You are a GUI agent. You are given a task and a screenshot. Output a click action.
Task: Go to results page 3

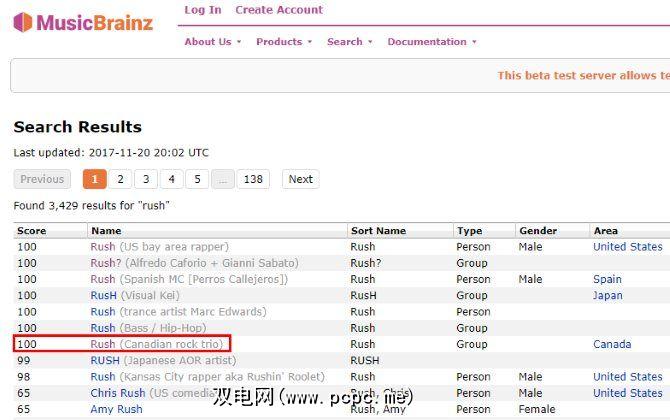tap(146, 179)
